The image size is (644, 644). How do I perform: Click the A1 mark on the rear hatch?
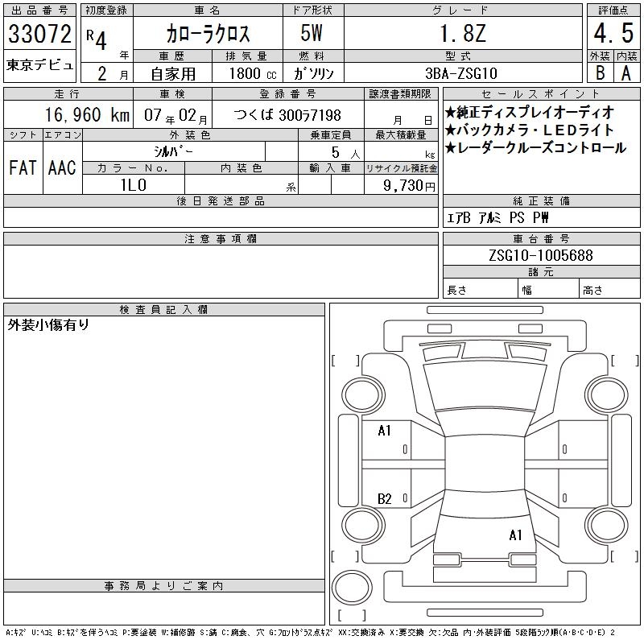(515, 535)
